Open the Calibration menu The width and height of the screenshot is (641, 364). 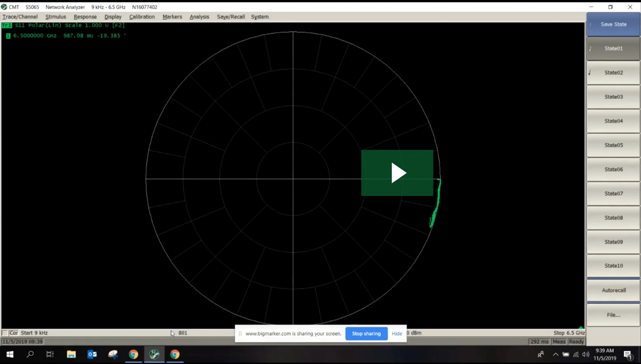pos(142,16)
